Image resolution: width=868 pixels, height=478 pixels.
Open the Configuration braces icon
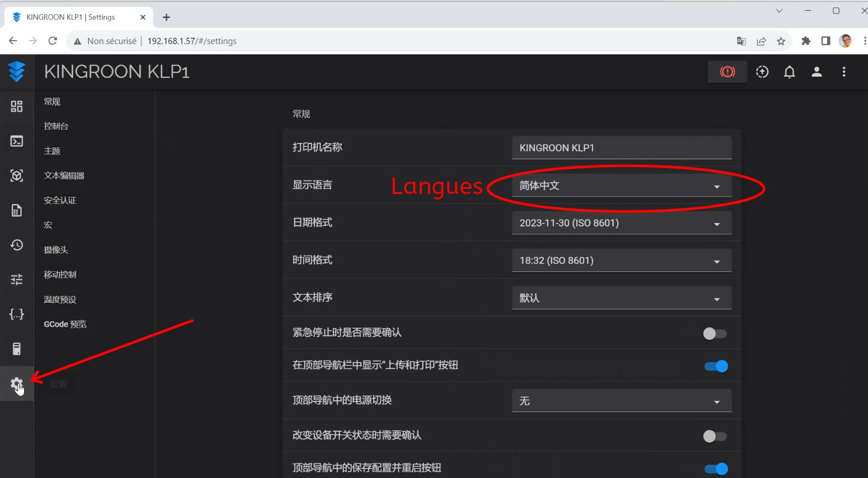17,314
